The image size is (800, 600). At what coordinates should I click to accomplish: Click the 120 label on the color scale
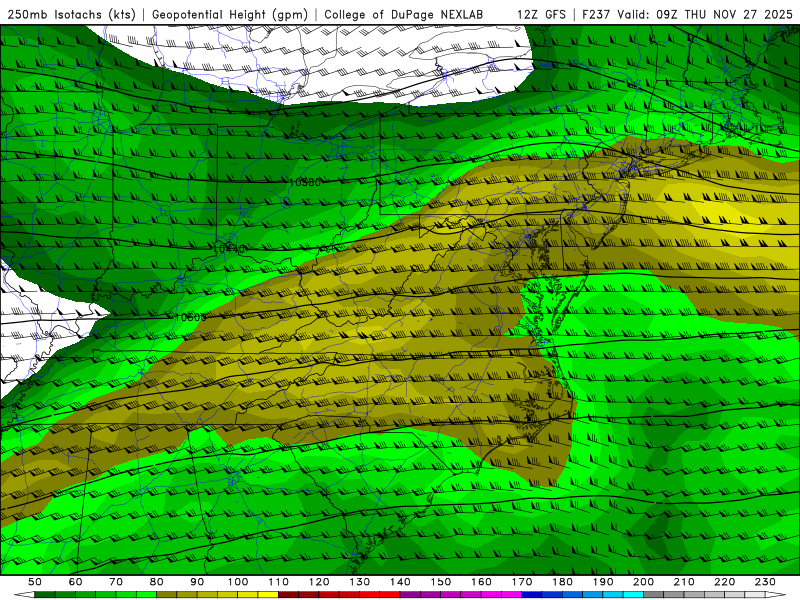tap(319, 582)
